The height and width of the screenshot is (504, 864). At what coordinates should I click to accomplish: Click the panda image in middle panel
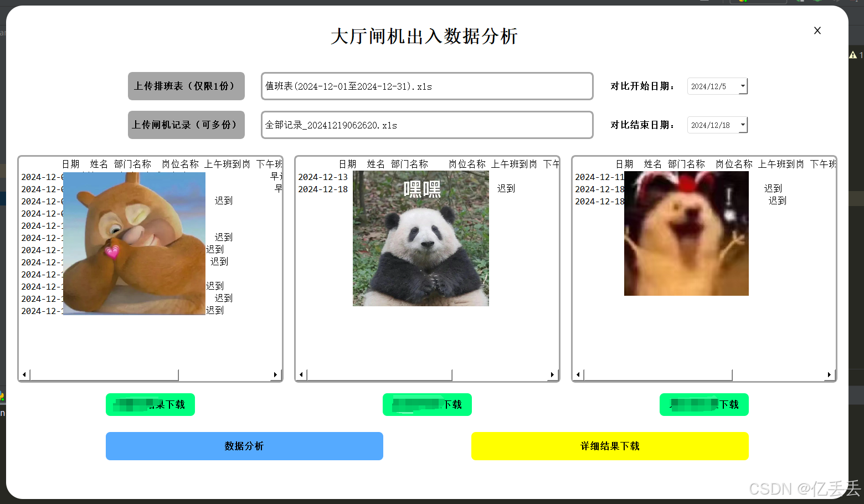pyautogui.click(x=421, y=238)
